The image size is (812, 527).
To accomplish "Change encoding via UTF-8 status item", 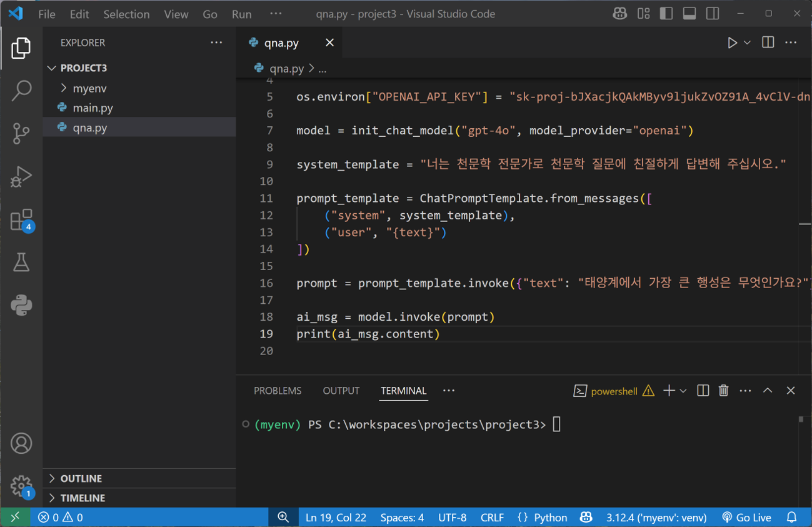I will (x=452, y=518).
